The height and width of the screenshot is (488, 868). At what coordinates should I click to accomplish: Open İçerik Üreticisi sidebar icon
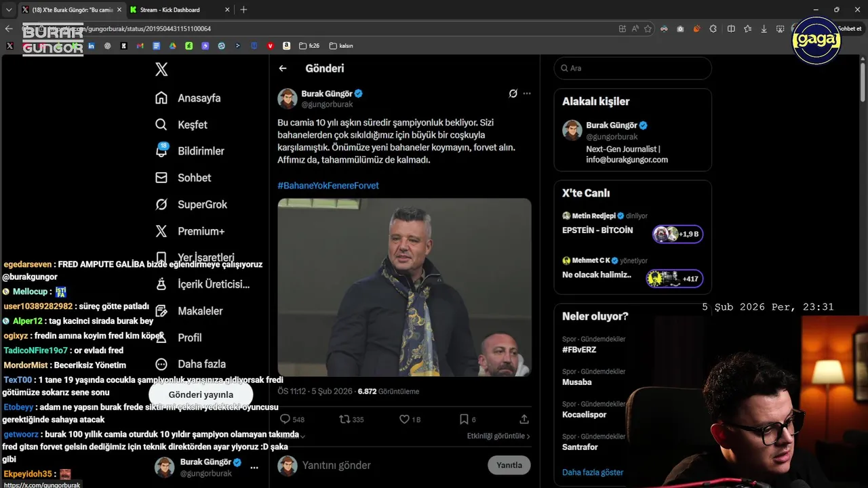coord(161,284)
